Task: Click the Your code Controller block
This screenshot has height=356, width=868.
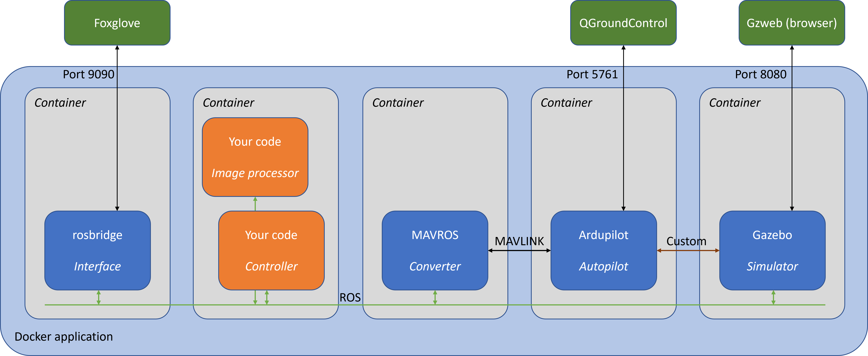Action: [271, 250]
